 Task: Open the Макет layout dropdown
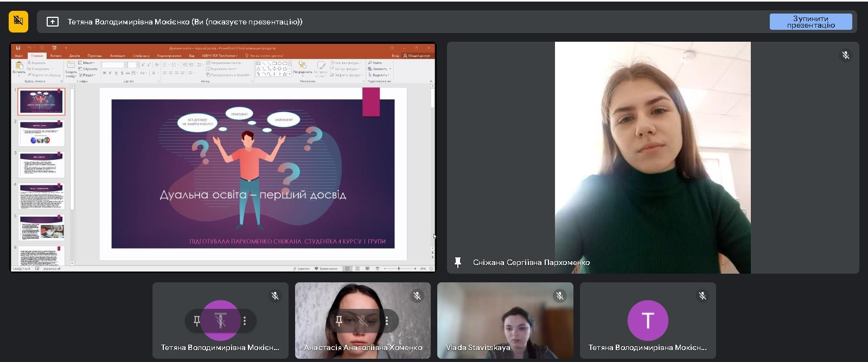coord(87,63)
